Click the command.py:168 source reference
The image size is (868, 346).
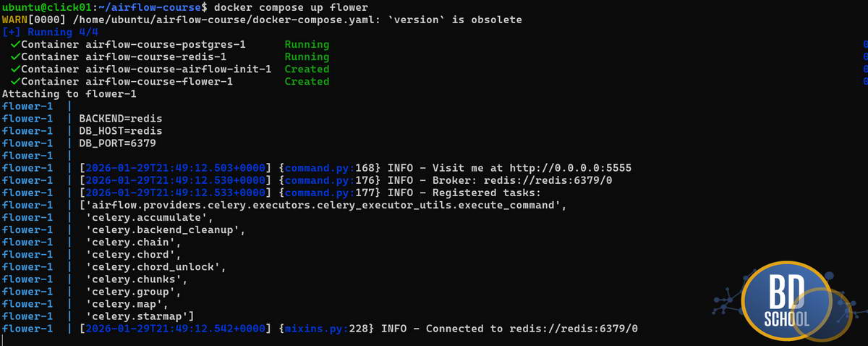pos(320,168)
